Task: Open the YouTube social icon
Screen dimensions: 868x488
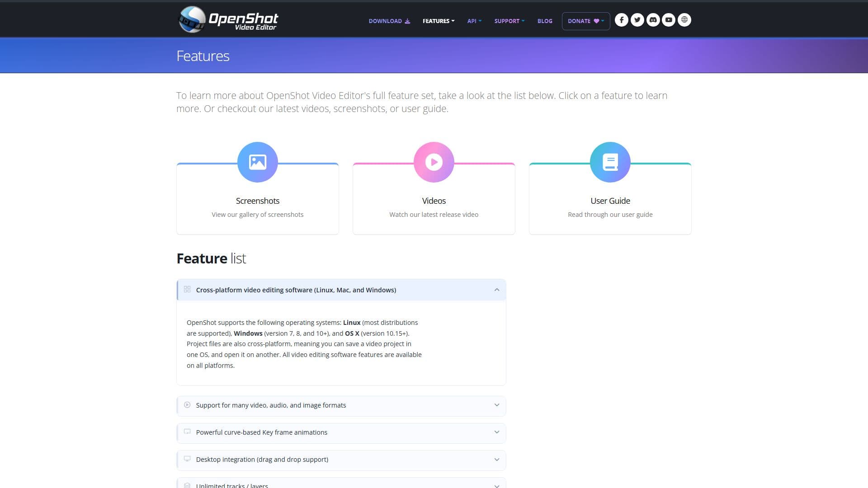Action: pos(669,20)
